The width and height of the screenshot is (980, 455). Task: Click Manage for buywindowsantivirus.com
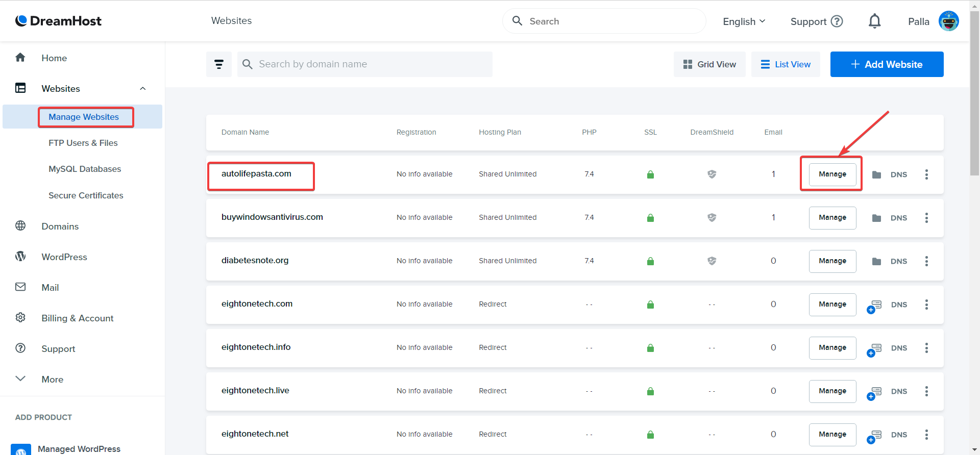pyautogui.click(x=832, y=218)
